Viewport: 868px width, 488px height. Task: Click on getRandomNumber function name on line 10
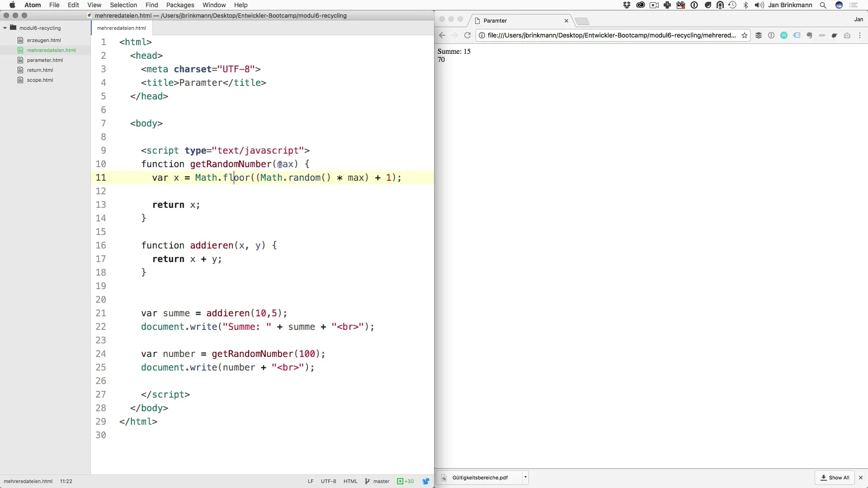(x=231, y=164)
